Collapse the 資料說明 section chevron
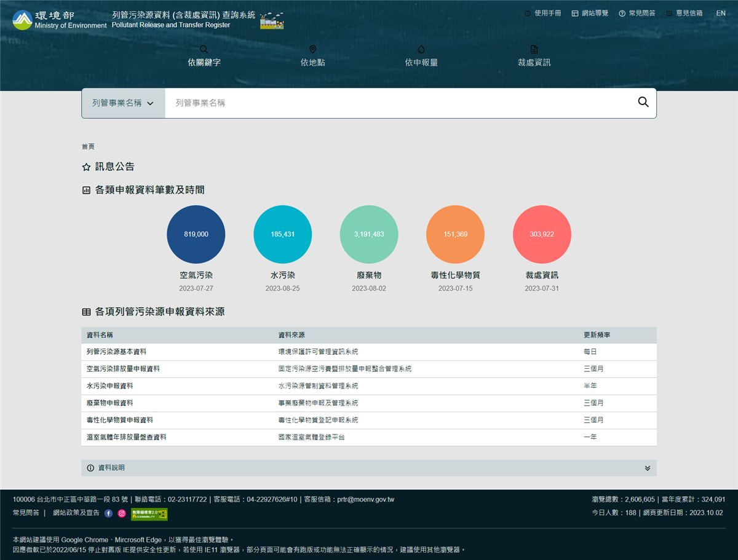738x560 pixels. [x=647, y=468]
